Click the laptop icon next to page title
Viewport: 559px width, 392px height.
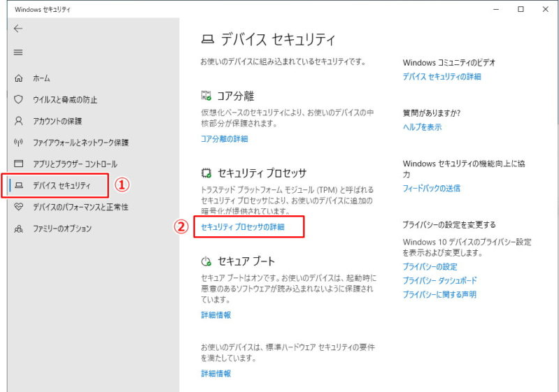[x=208, y=39]
